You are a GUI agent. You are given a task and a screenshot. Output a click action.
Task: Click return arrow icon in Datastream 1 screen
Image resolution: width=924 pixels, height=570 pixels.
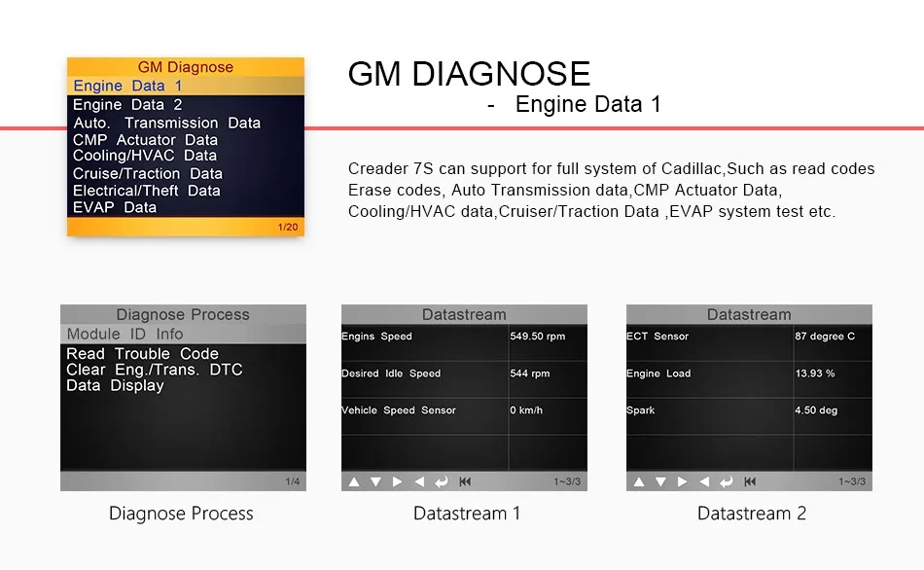442,482
